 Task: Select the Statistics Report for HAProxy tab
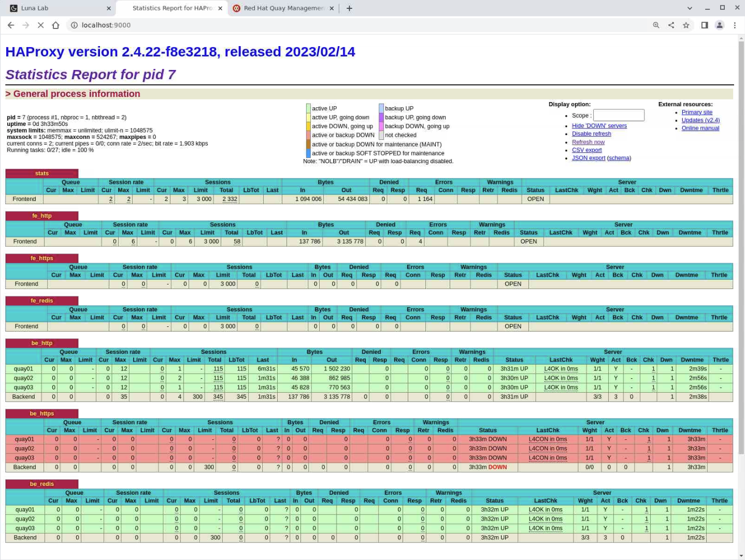coord(172,8)
